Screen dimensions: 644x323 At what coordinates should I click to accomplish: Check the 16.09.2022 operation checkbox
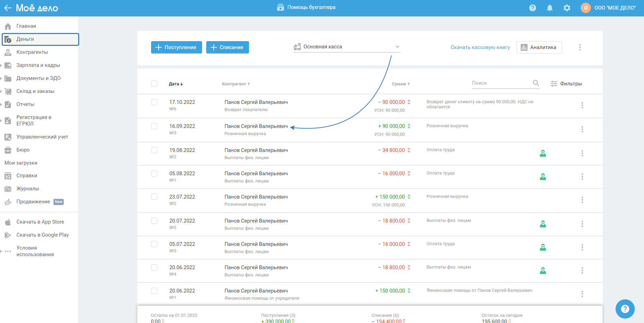154,126
